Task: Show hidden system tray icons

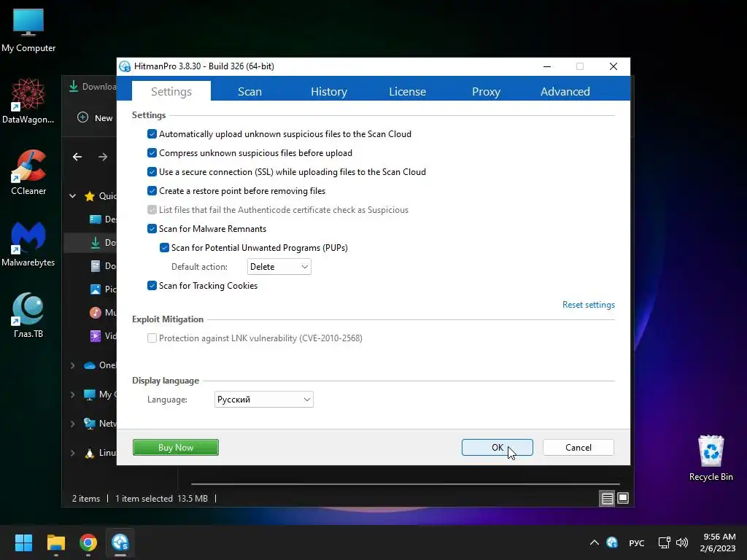Action: tap(594, 542)
